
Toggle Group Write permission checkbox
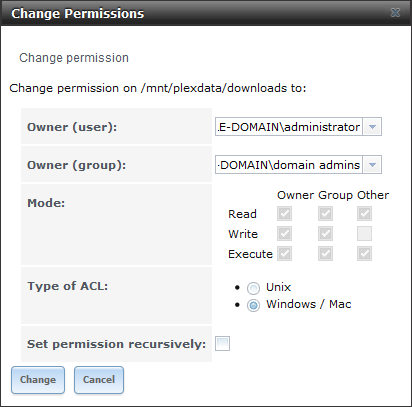[325, 234]
